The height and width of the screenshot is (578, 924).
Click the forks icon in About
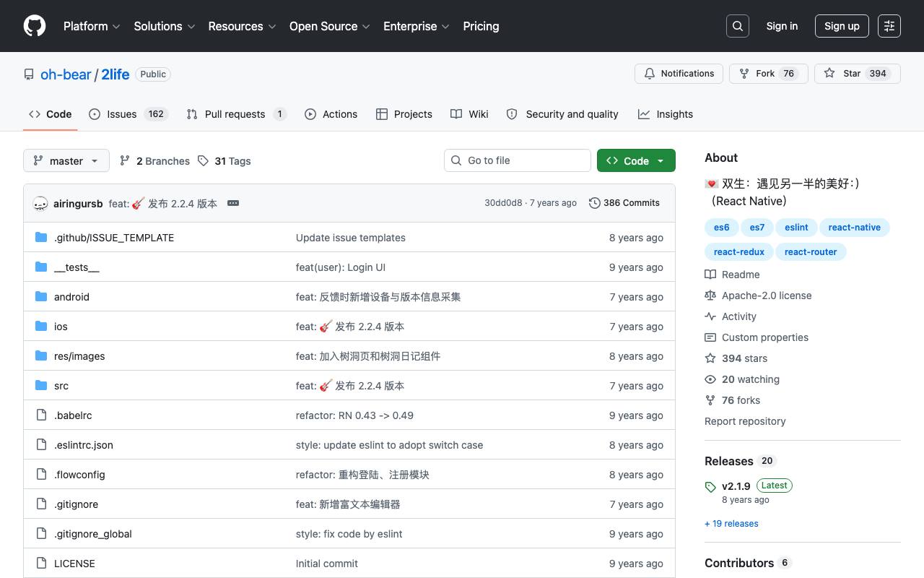(710, 400)
